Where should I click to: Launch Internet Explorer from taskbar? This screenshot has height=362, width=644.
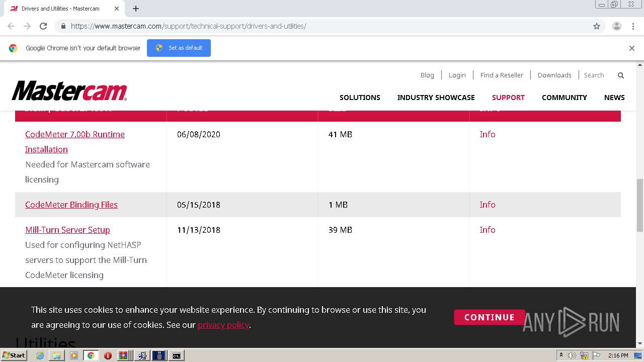40,355
